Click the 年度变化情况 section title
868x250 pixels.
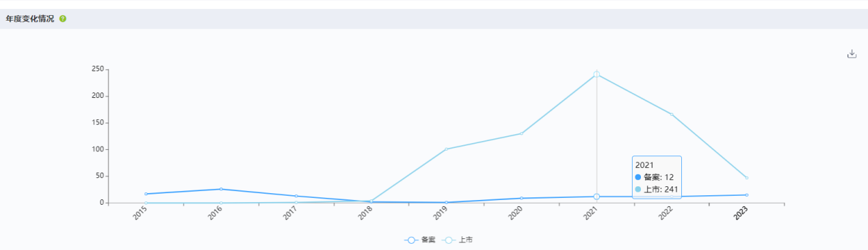30,18
